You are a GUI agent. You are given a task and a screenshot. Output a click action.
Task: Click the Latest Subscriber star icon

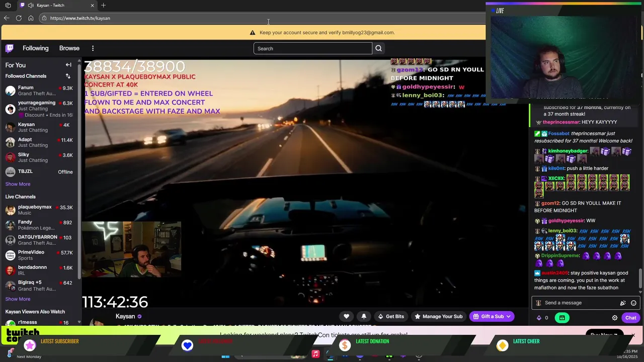(x=30, y=345)
